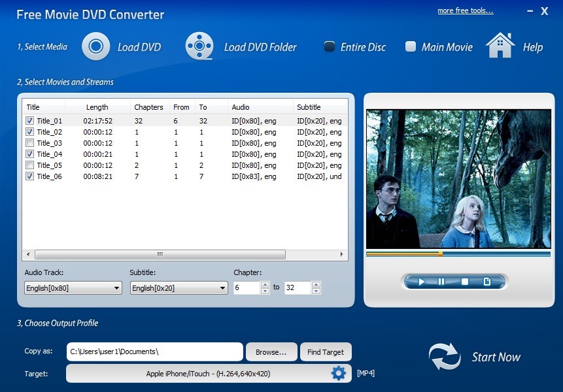Open the Audio Track dropdown
The height and width of the screenshot is (392, 563).
[73, 288]
